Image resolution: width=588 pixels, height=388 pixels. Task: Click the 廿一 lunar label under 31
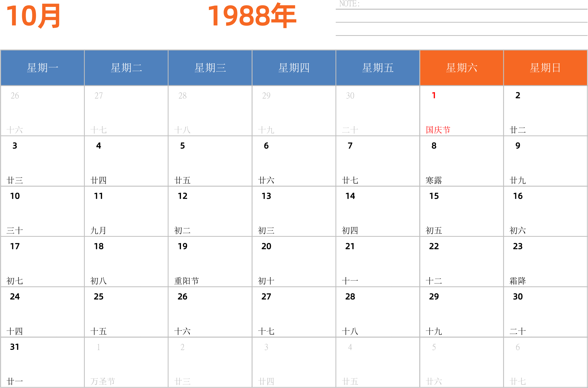[15, 381]
